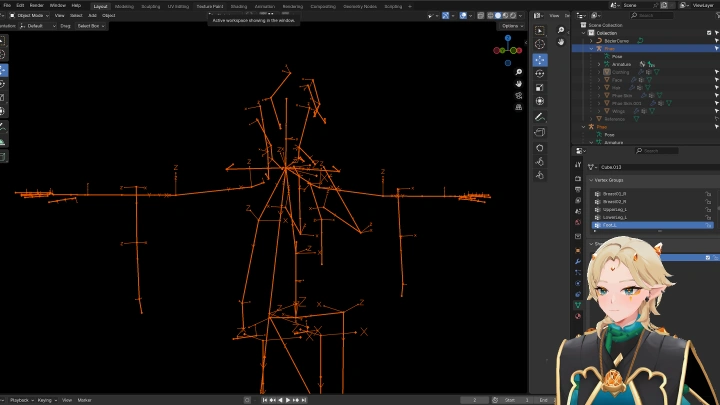This screenshot has width=720, height=405.
Task: Open the Add menu in viewport header
Action: click(x=92, y=16)
